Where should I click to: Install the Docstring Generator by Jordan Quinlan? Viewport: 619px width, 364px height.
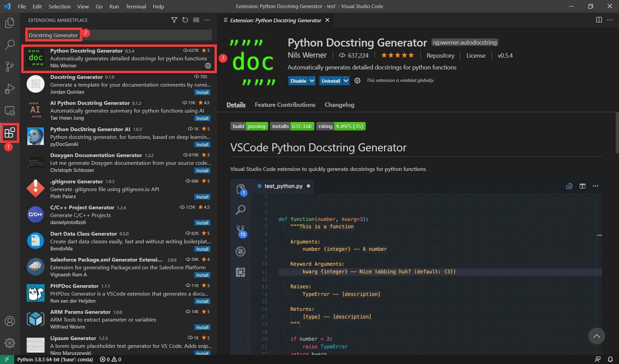tap(202, 92)
